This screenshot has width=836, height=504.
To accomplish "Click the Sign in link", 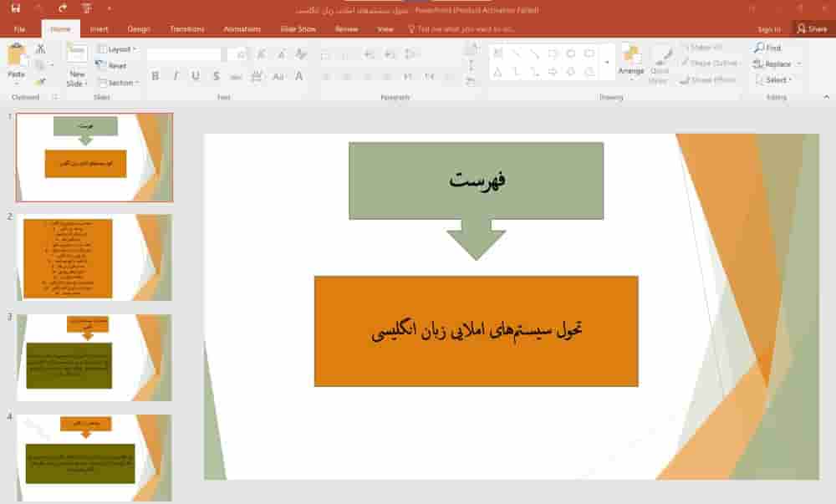I will pyautogui.click(x=769, y=28).
